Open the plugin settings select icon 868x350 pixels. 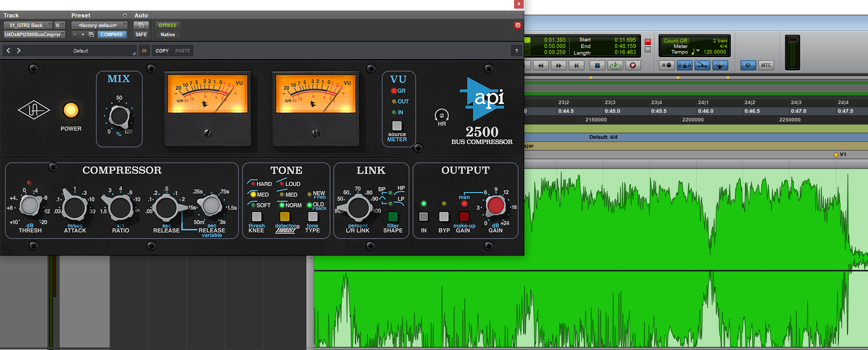point(91,35)
